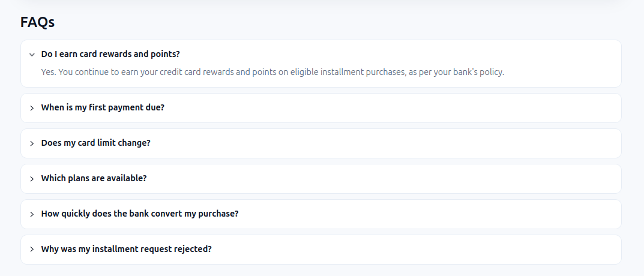This screenshot has height=276, width=644.
Task: Click the FAQs section heading
Action: (37, 22)
